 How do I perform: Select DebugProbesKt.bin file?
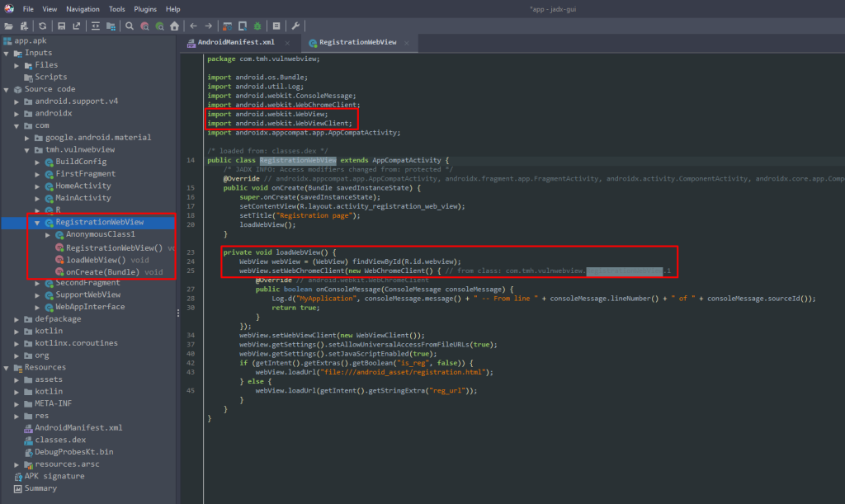click(73, 452)
